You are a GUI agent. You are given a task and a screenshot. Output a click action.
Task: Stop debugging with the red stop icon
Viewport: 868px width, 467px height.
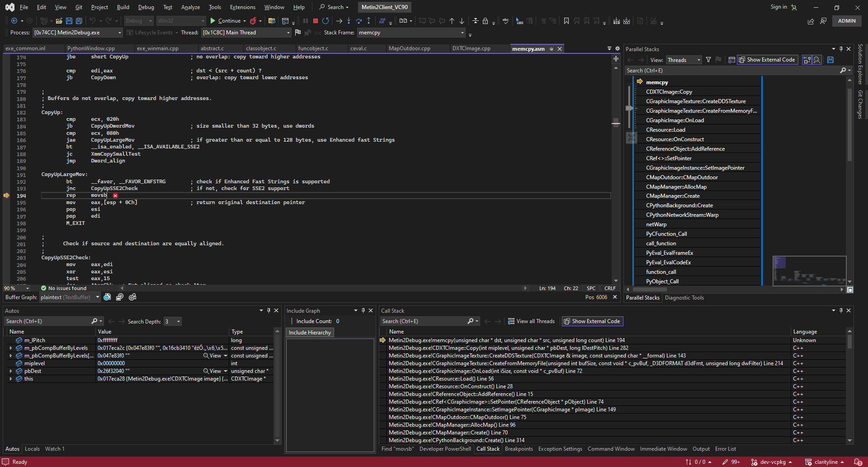[x=316, y=21]
